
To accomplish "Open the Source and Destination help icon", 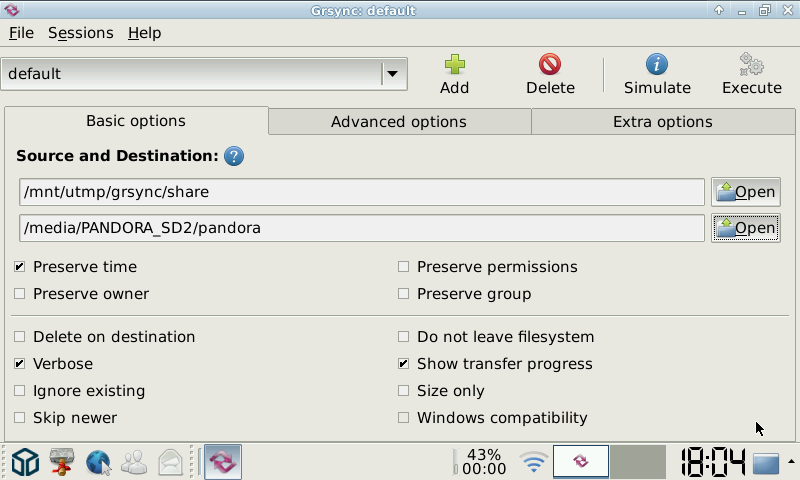I will [x=234, y=156].
